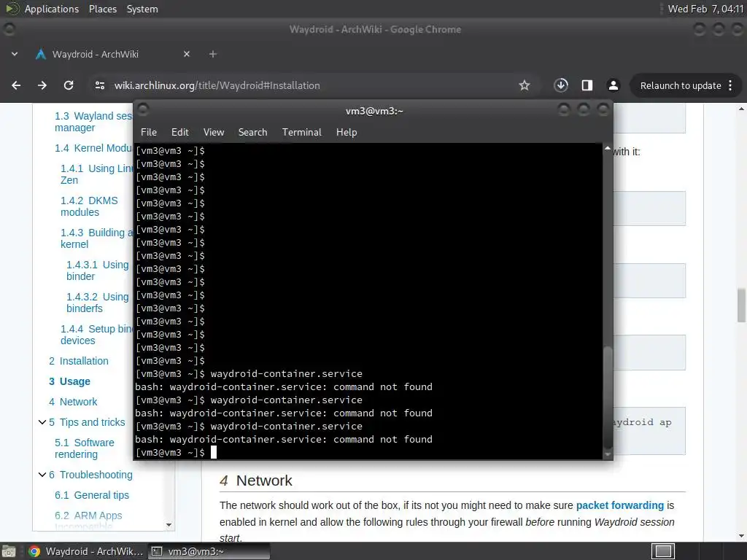Open the Applications menu in top panel

(x=52, y=9)
